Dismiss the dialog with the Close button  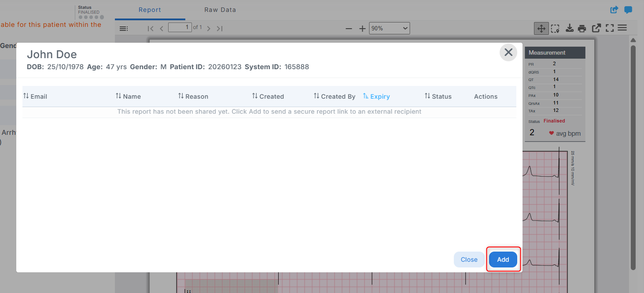point(469,260)
